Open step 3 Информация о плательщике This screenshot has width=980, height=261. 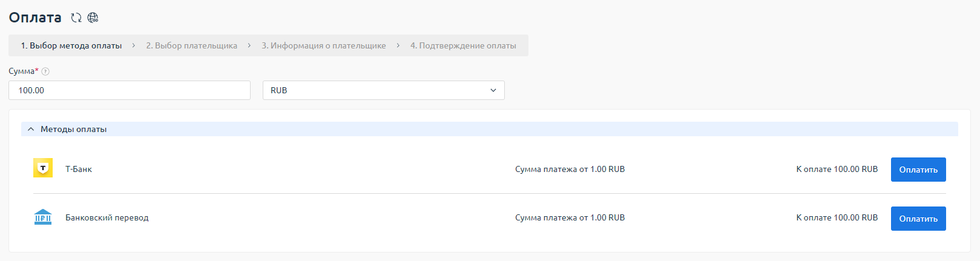coord(323,45)
